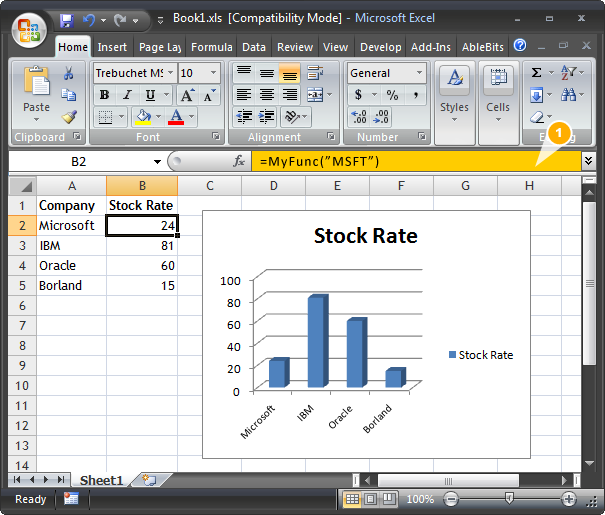The image size is (605, 515).
Task: Toggle center text alignment
Action: (267, 95)
